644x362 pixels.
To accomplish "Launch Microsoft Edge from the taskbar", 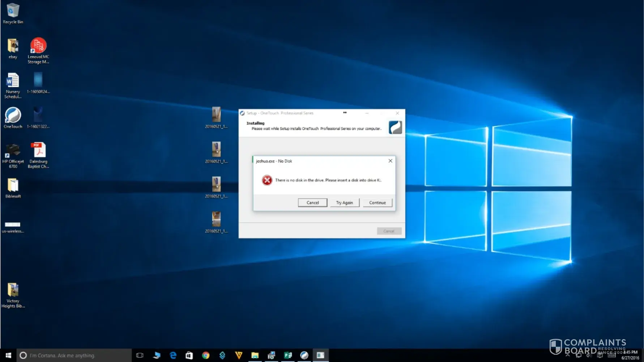I will (x=173, y=355).
